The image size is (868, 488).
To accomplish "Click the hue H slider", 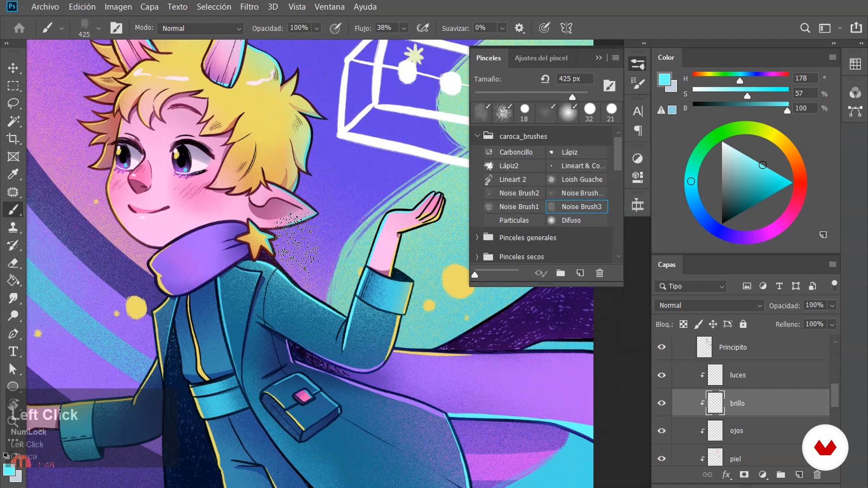I will [x=741, y=75].
